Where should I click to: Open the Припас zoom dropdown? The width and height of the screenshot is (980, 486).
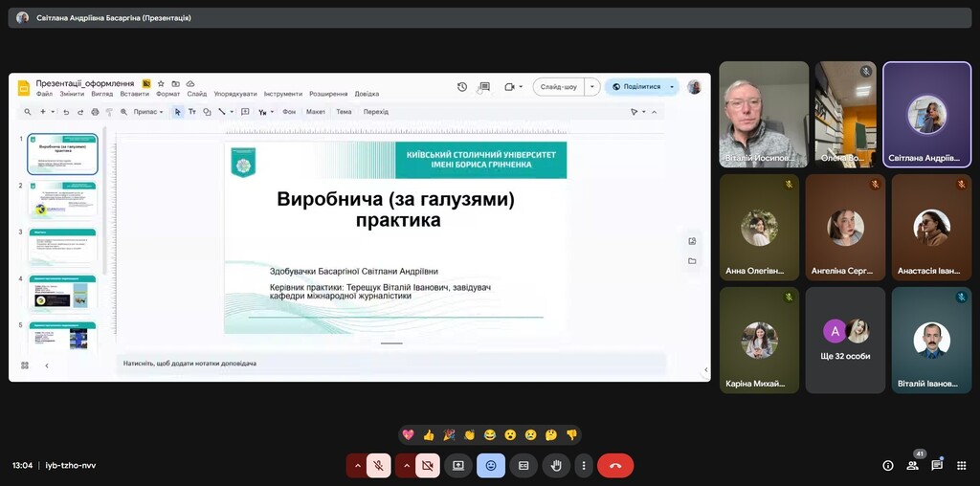[x=147, y=112]
